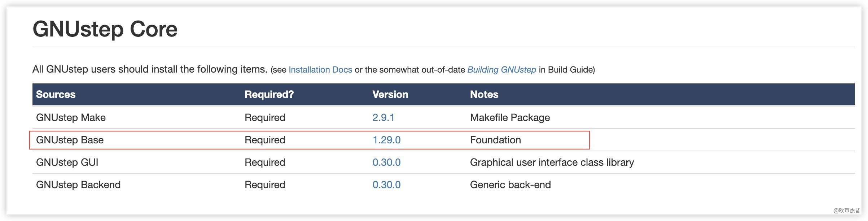Click the Makefile Package note
The width and height of the screenshot is (868, 221).
click(x=510, y=118)
